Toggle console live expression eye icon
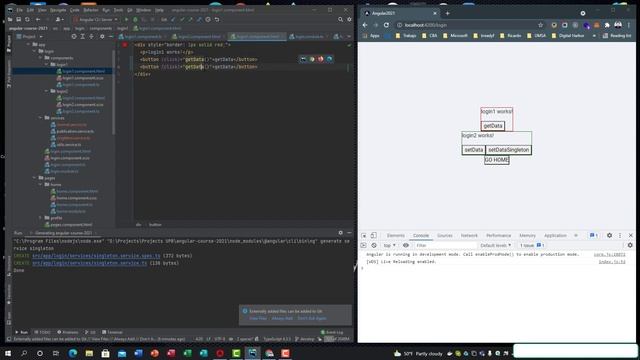Image resolution: width=640 pixels, height=360 pixels. [x=406, y=245]
